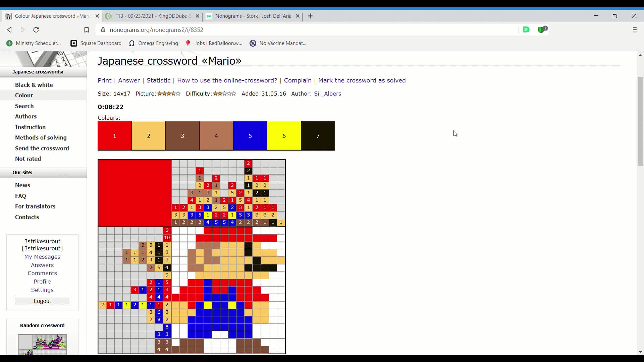
Task: Open a new browser tab
Action: [x=310, y=16]
